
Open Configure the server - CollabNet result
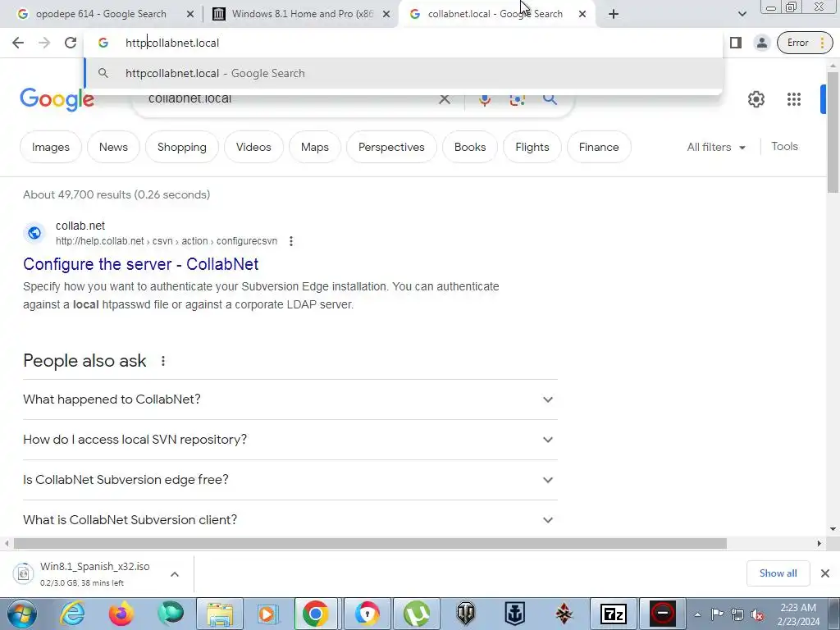(x=141, y=264)
